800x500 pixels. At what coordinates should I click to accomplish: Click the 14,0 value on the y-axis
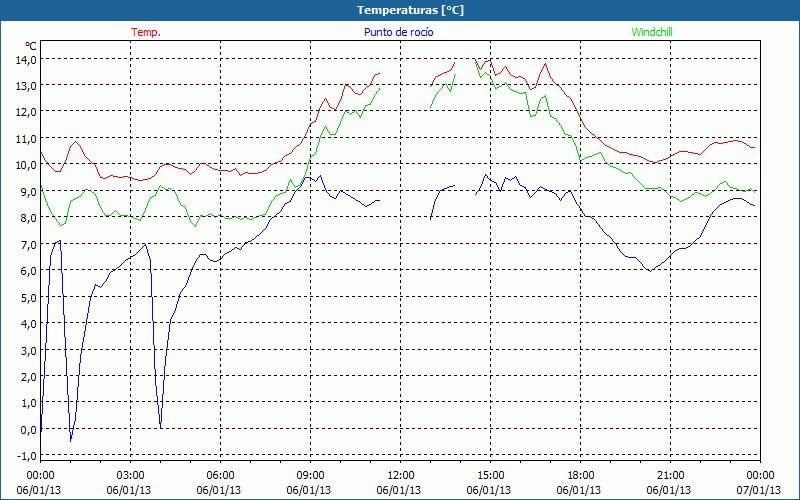[26, 60]
